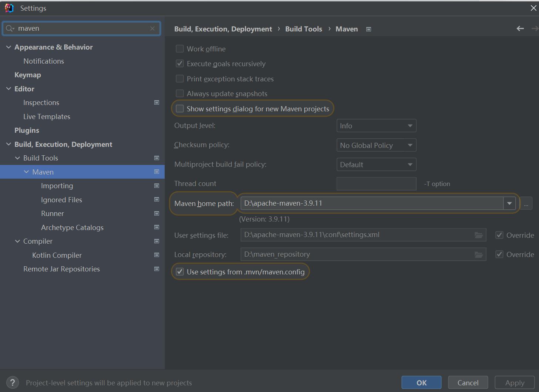This screenshot has width=539, height=392.
Task: Click the help question mark icon
Action: (12, 382)
